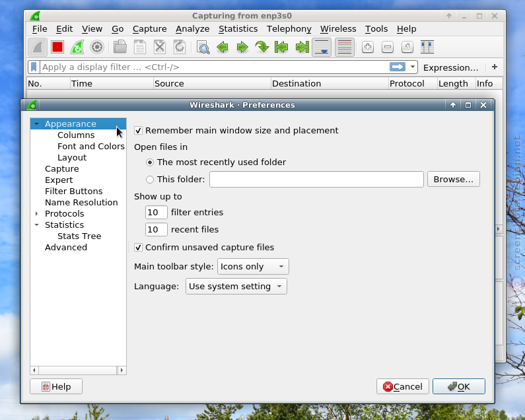Close the capture file toolbar icon
The height and width of the screenshot is (420, 525).
(x=160, y=48)
